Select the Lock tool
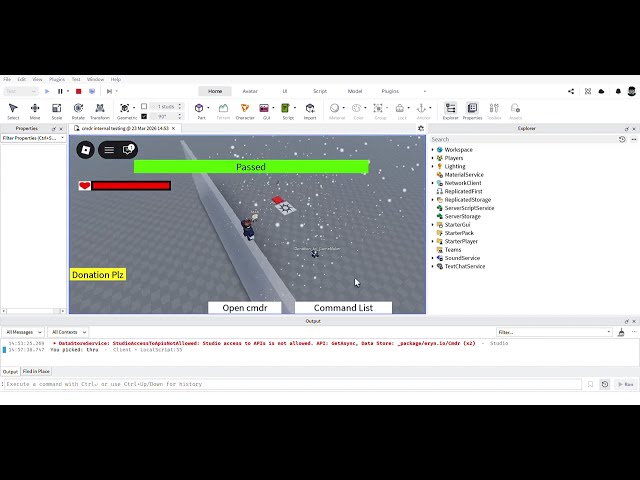640x480 pixels. click(x=400, y=111)
